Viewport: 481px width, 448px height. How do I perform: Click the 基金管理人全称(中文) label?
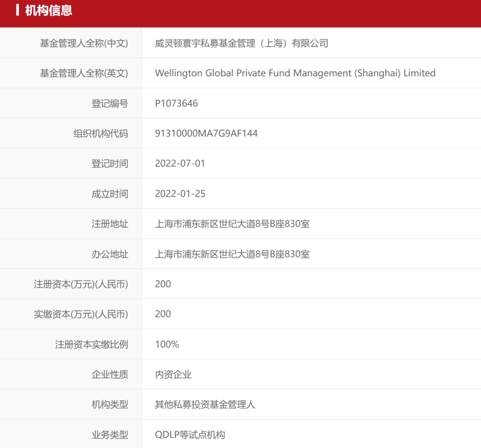(84, 43)
